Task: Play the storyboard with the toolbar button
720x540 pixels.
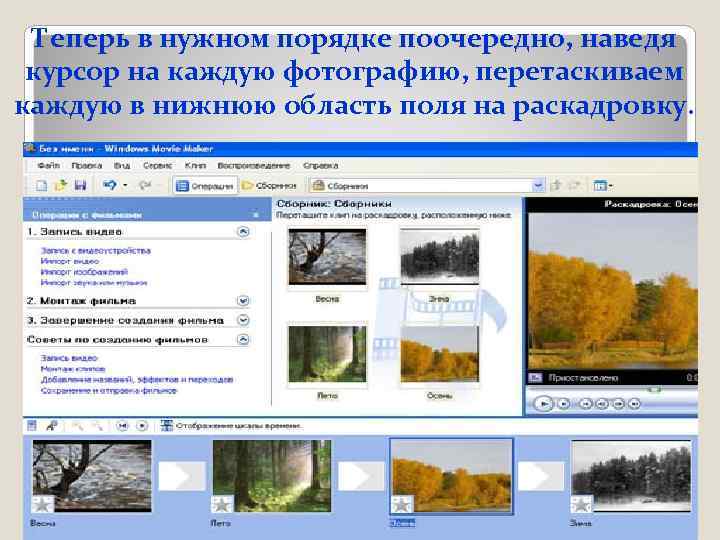Action: click(142, 426)
